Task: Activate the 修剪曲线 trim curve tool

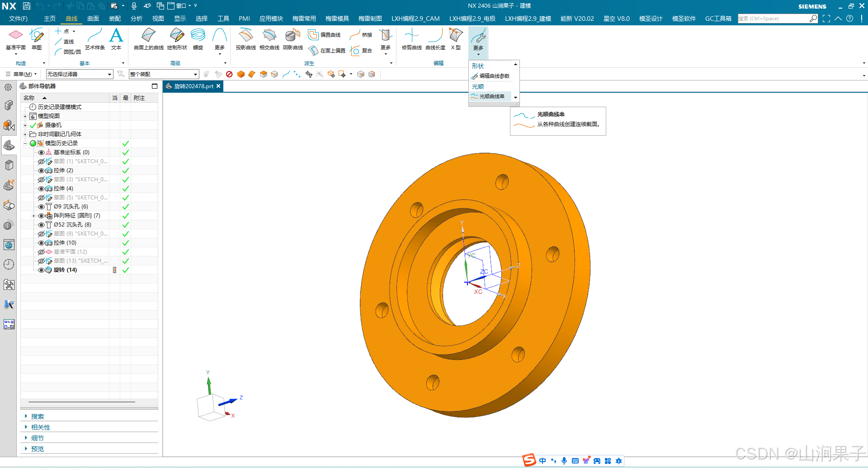Action: coord(412,39)
